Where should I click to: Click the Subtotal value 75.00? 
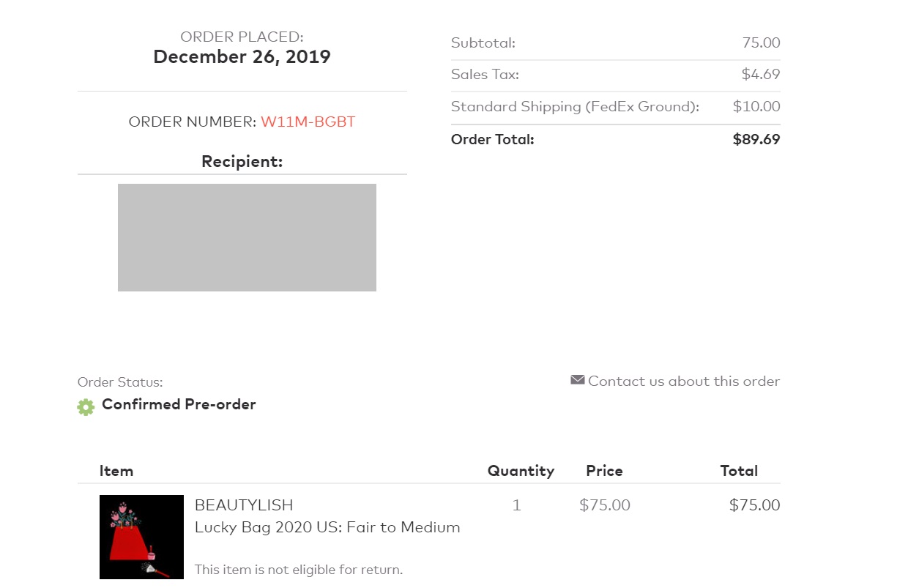pos(761,42)
